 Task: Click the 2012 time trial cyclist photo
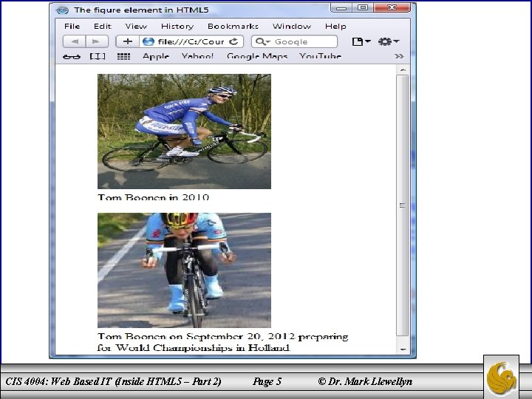[184, 270]
